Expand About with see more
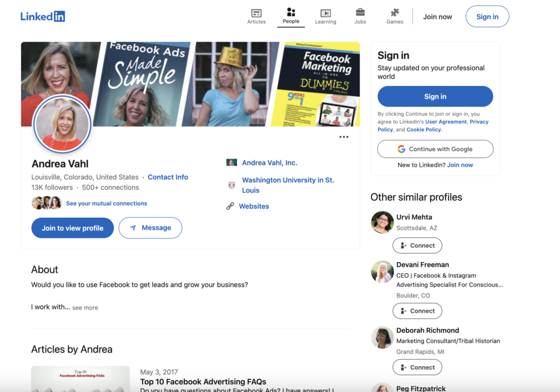 (85, 308)
